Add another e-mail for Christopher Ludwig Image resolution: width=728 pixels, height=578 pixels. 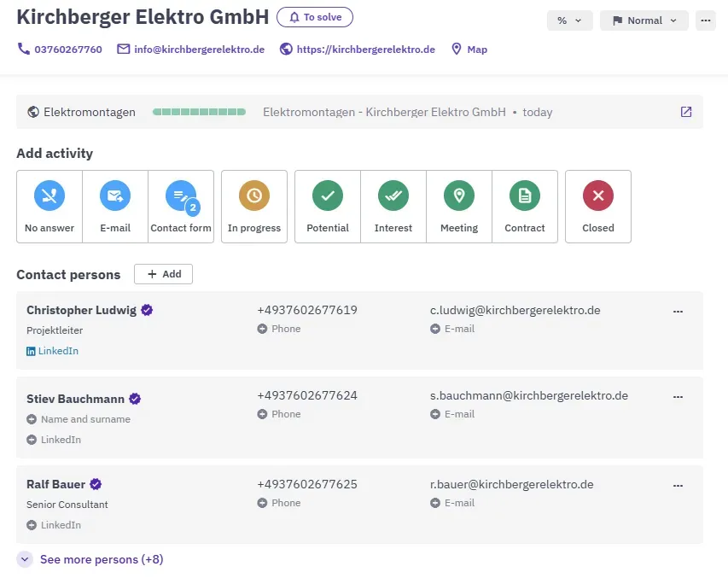click(x=452, y=329)
